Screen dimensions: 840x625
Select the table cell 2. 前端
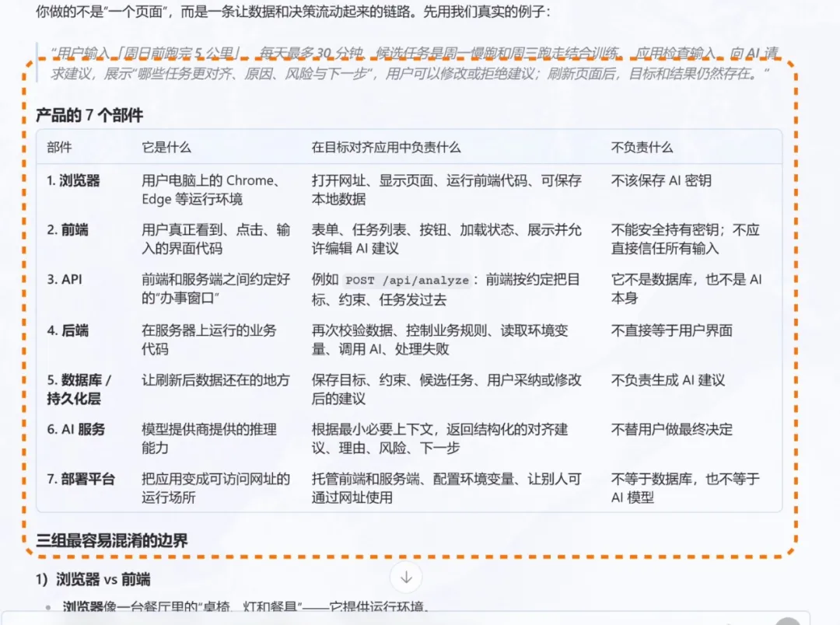(68, 230)
